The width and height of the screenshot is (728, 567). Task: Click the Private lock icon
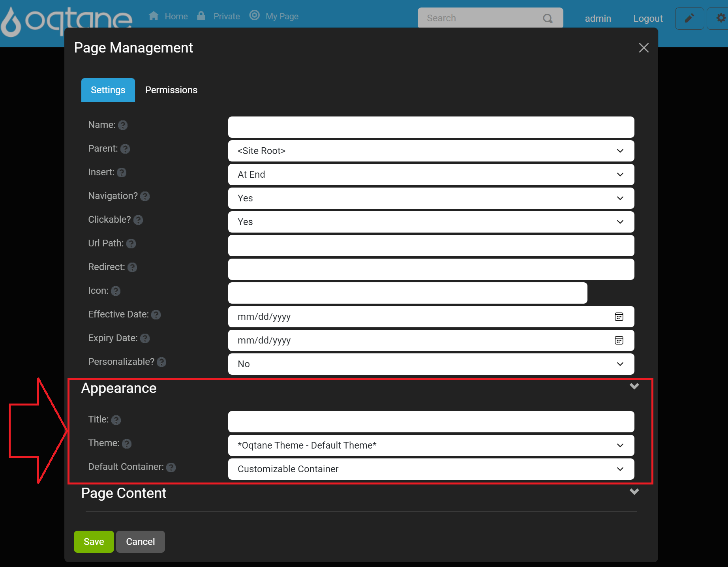(x=201, y=16)
